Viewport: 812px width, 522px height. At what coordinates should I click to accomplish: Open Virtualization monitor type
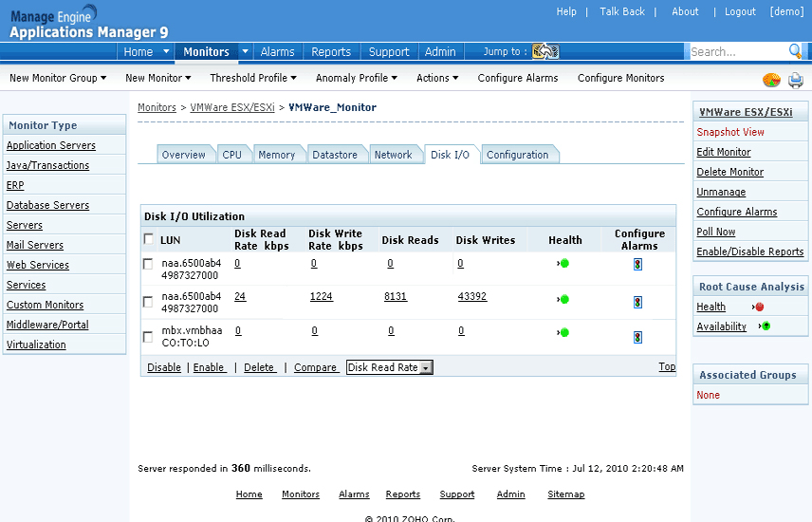point(36,345)
